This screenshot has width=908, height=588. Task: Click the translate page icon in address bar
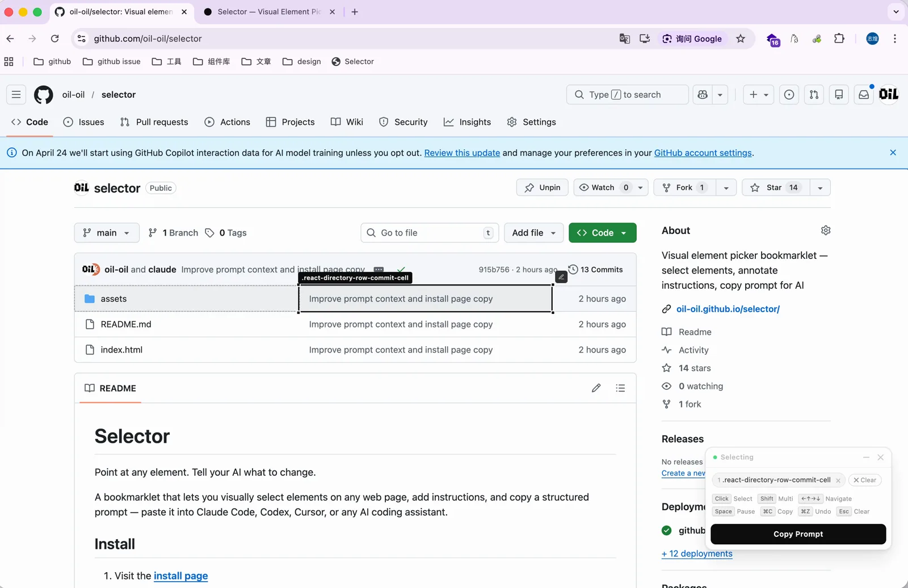point(625,39)
